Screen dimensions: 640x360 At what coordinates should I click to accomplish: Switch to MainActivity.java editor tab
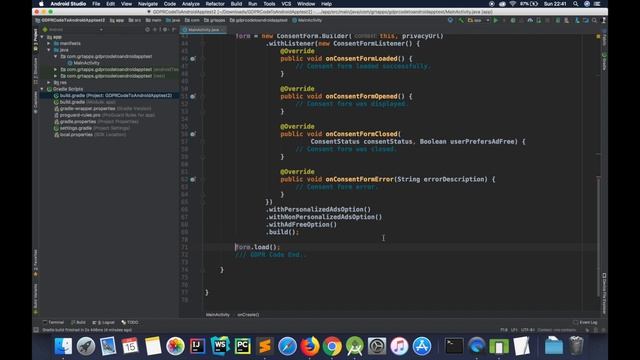203,30
